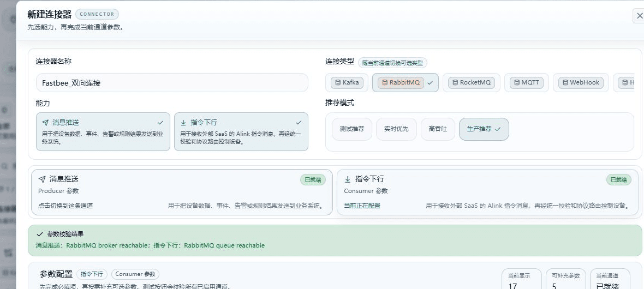Click the MQTT database icon

[517, 82]
